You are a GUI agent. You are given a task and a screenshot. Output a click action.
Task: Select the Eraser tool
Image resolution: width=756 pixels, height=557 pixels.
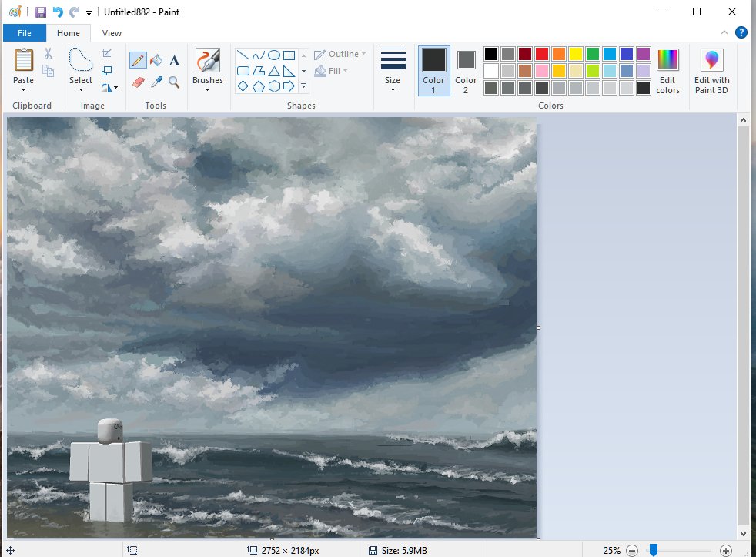pos(139,82)
